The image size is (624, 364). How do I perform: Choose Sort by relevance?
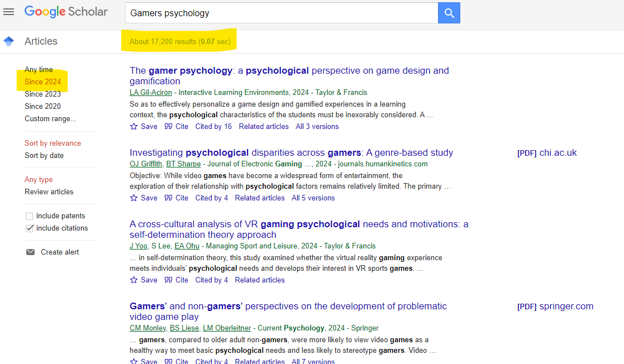point(53,143)
